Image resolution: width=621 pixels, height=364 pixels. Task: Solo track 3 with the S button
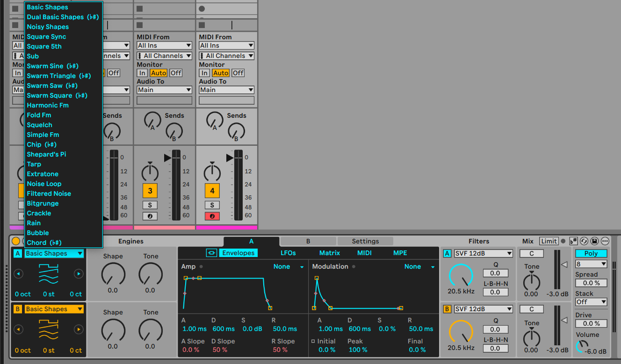point(150,205)
